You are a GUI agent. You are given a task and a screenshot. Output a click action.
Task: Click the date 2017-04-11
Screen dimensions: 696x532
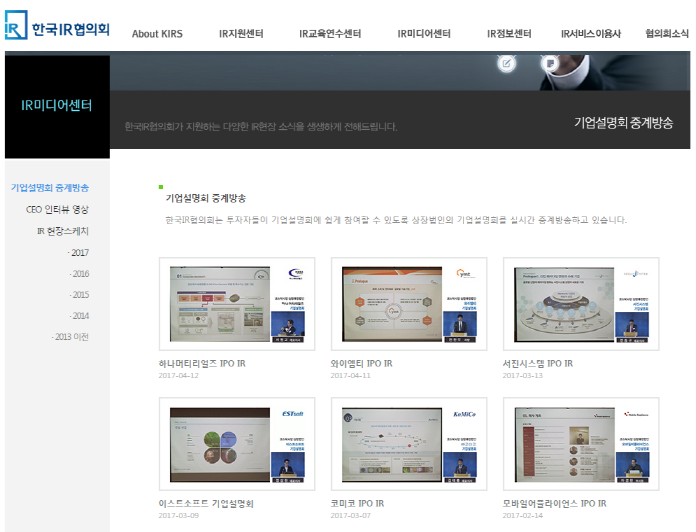tap(350, 375)
